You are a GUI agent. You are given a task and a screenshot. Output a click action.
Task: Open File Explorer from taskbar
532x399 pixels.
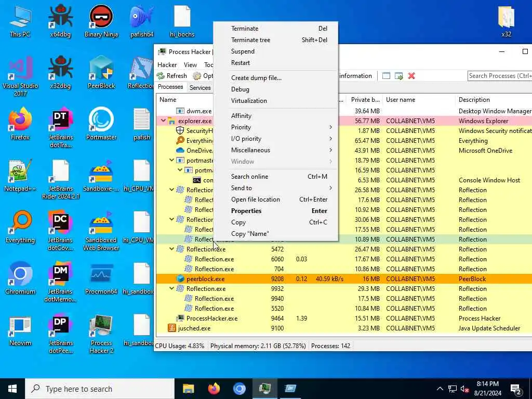(188, 389)
